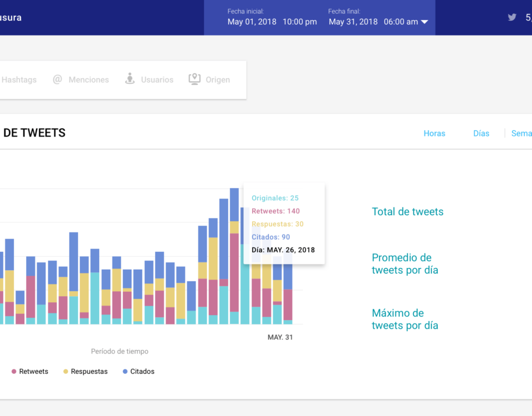This screenshot has width=532, height=416.
Task: Show the chart by Horas
Action: click(x=434, y=133)
